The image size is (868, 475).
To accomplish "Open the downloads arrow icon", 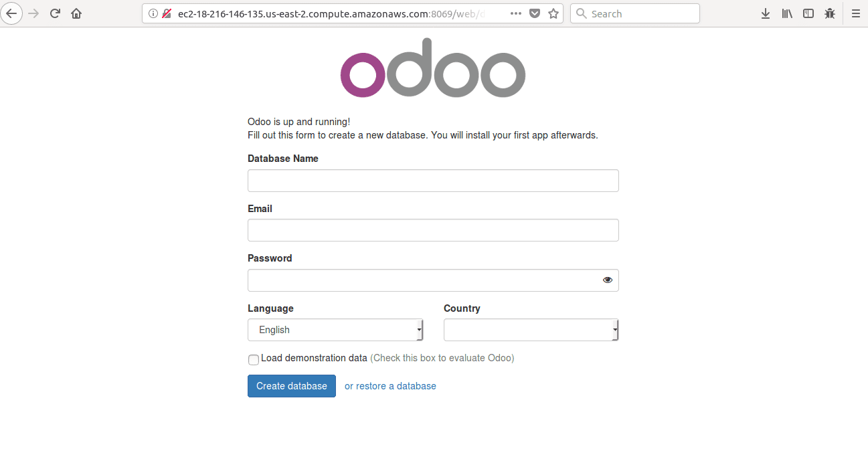I will point(766,13).
